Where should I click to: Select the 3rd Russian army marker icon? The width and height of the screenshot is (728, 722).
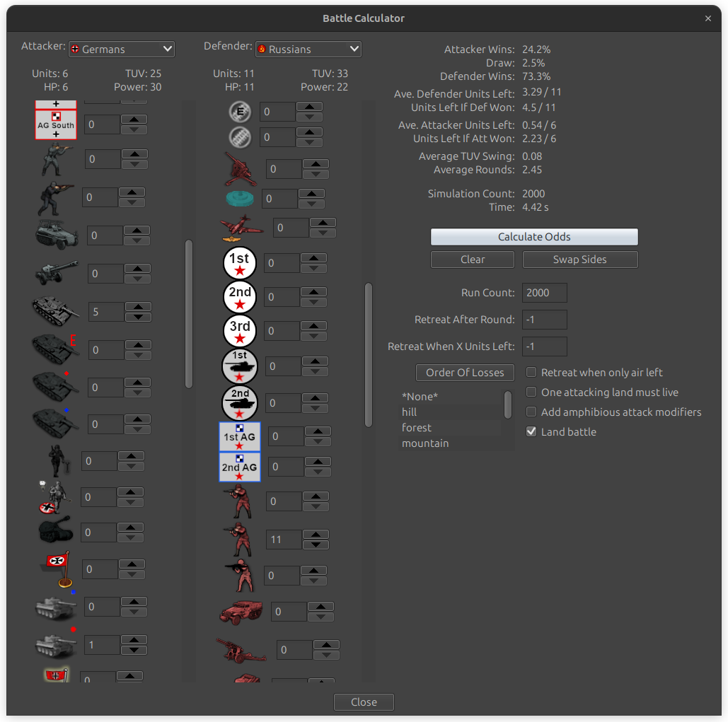click(x=240, y=330)
